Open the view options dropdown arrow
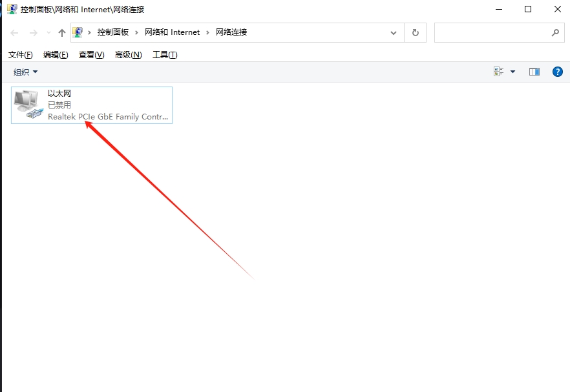The height and width of the screenshot is (392, 570). [512, 72]
